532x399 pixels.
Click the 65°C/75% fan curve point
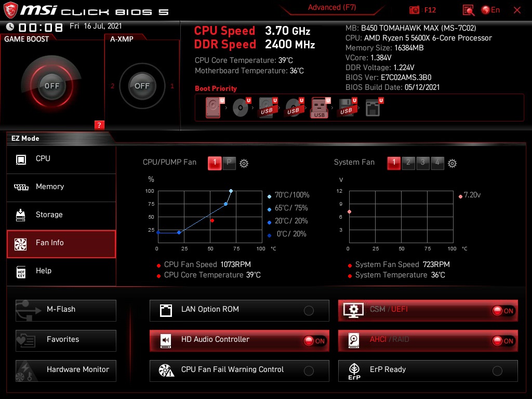click(x=225, y=204)
